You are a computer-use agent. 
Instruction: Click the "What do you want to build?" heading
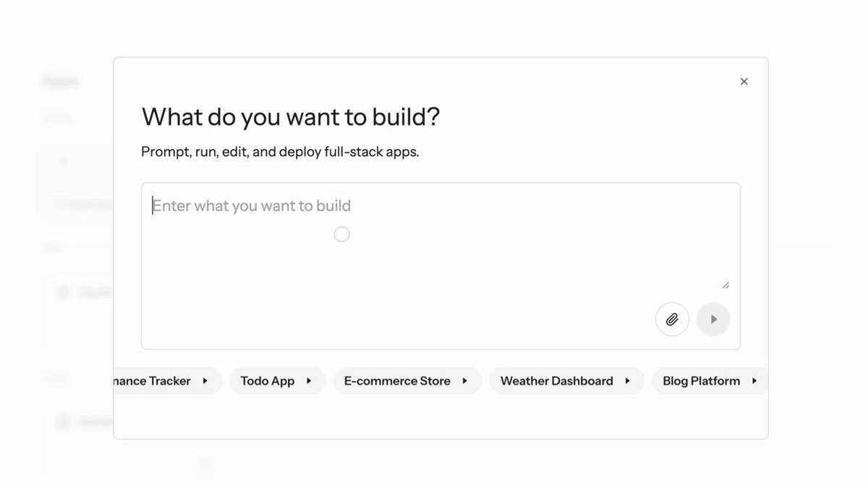point(290,117)
